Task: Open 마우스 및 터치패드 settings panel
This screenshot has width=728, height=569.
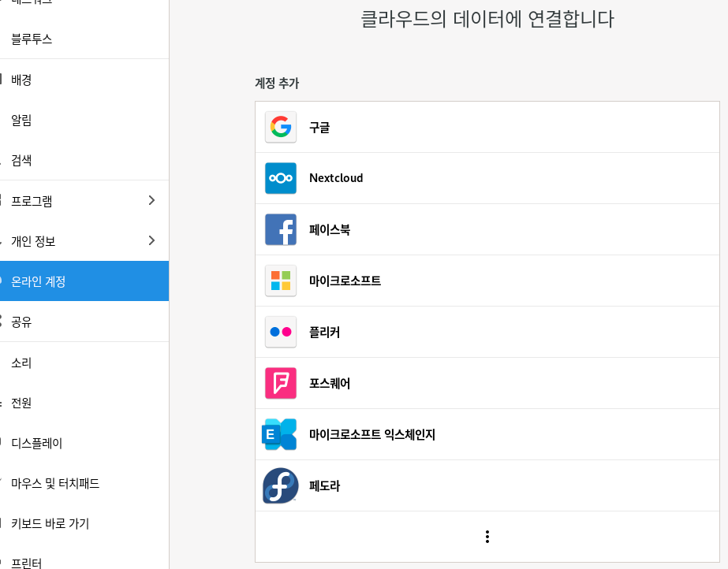Action: pos(84,483)
